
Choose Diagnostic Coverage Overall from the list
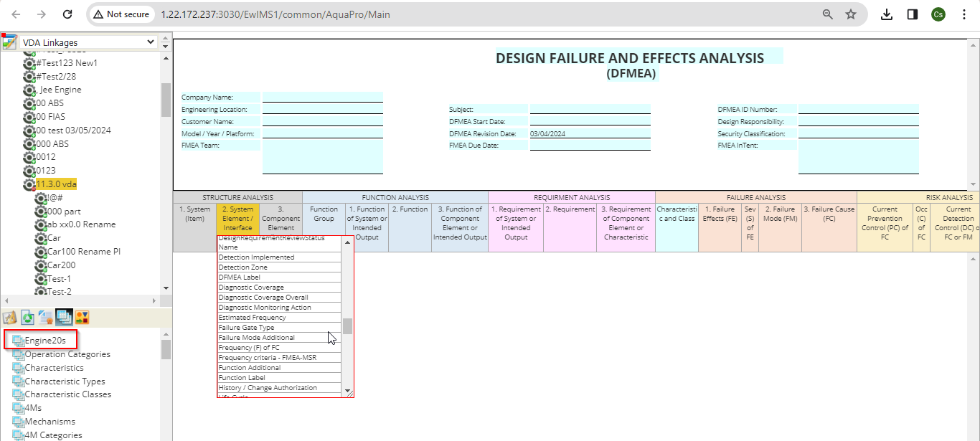click(x=279, y=298)
